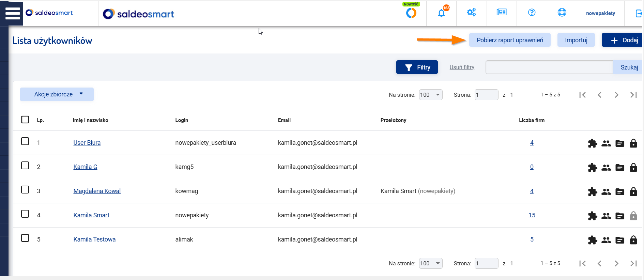Click the lock icon for Magdalena Kowal
644x280 pixels.
(x=633, y=192)
